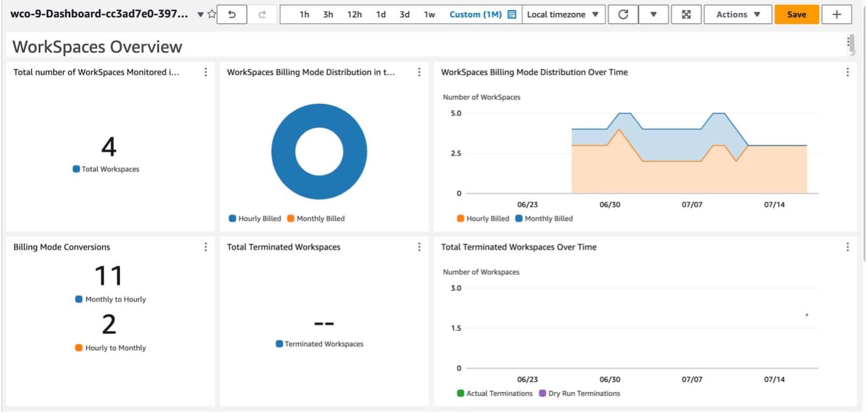The width and height of the screenshot is (868, 414).
Task: Add a widget with the plus button
Action: 837,15
